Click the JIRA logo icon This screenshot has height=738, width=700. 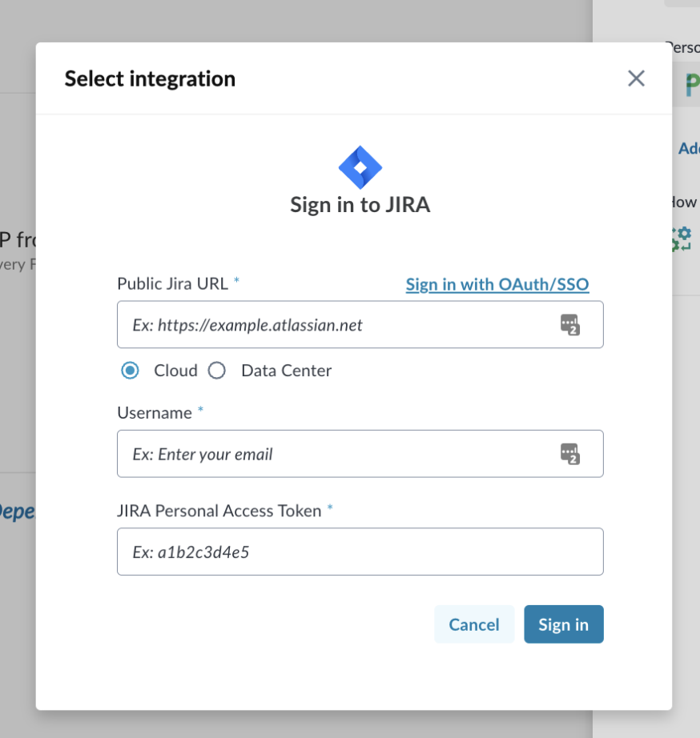(360, 167)
